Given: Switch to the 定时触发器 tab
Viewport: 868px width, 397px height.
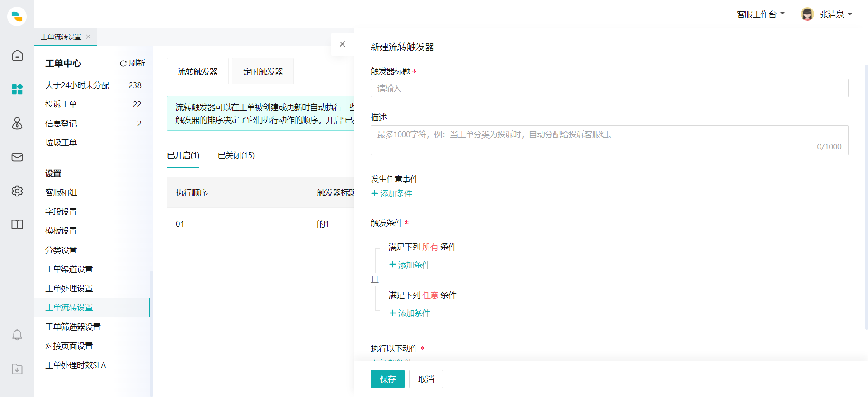Looking at the screenshot, I should click(263, 71).
